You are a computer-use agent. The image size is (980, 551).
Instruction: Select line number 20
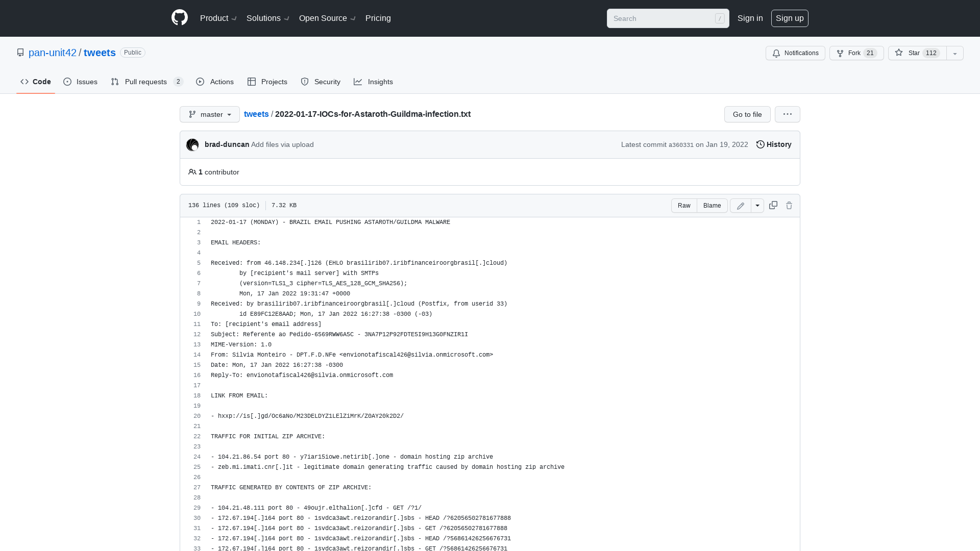tap(197, 416)
